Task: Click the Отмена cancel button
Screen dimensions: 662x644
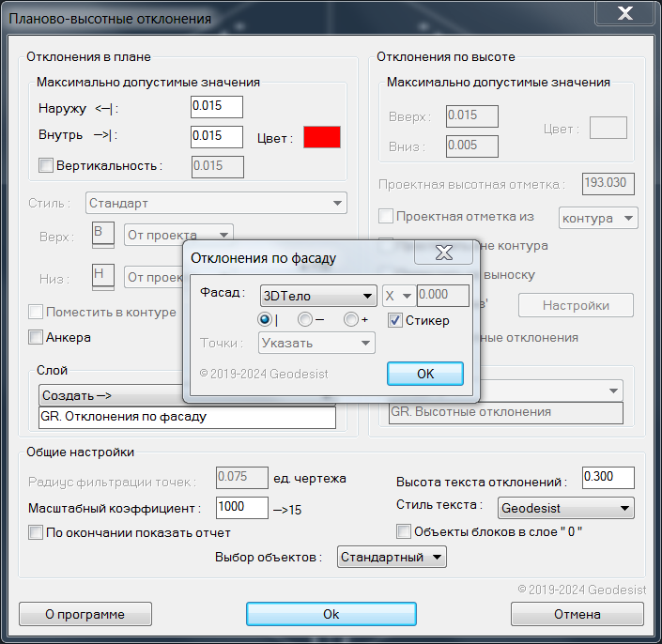Action: click(x=577, y=614)
